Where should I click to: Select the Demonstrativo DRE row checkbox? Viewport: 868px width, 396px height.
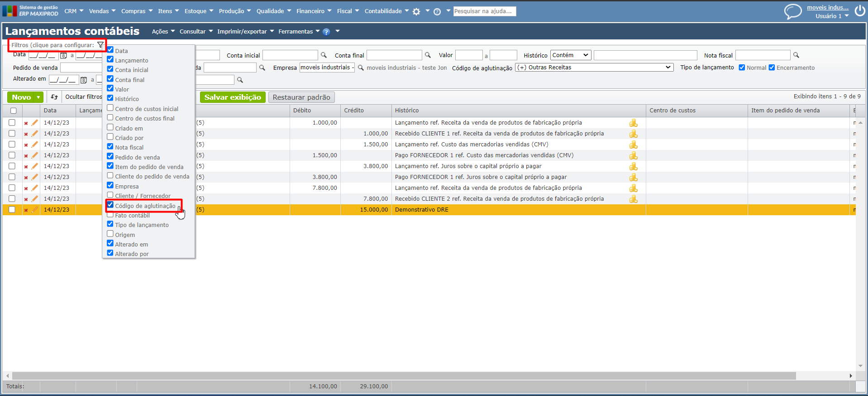tap(12, 210)
